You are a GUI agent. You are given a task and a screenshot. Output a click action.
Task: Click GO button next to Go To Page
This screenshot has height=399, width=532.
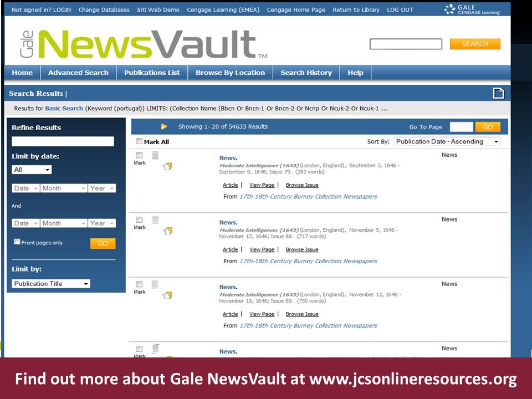point(488,127)
